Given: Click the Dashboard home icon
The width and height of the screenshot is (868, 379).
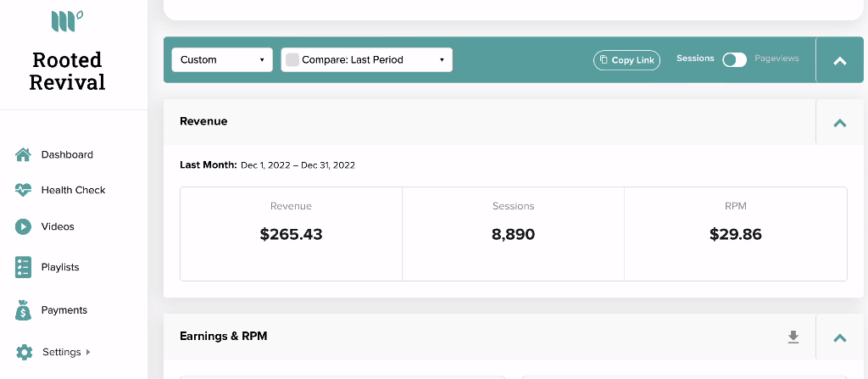Looking at the screenshot, I should pyautogui.click(x=23, y=154).
